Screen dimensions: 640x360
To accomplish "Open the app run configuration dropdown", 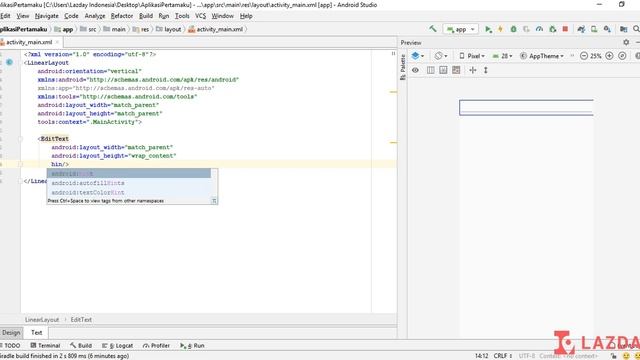I will [x=461, y=29].
